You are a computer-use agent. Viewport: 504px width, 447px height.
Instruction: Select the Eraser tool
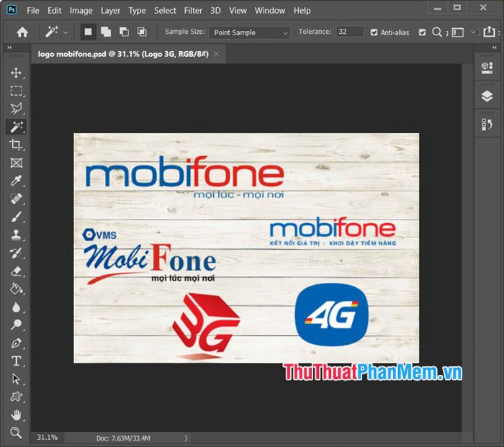tap(16, 271)
